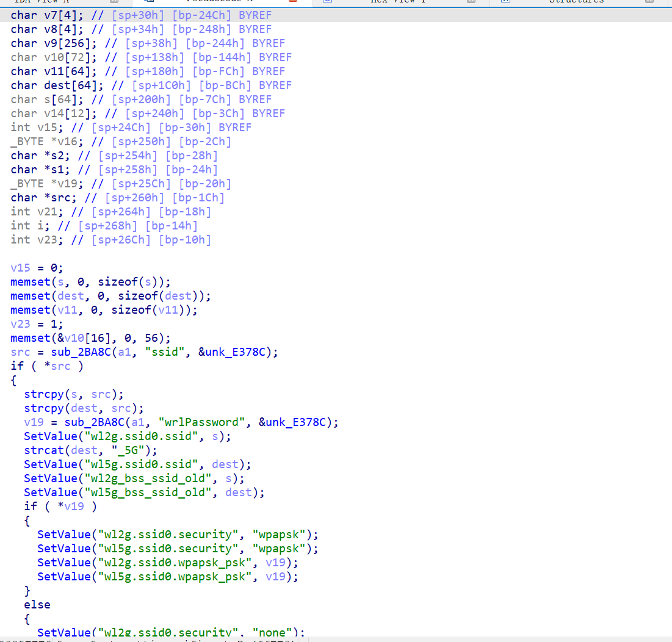Screen dimensions: 672x642
Task: Select the 'char dest[64]' declaration
Action: [x=151, y=85]
